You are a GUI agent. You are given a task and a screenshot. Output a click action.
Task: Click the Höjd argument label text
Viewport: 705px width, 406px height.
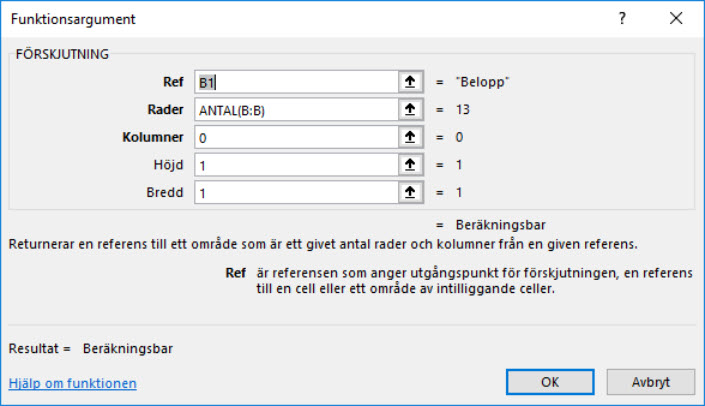(171, 163)
